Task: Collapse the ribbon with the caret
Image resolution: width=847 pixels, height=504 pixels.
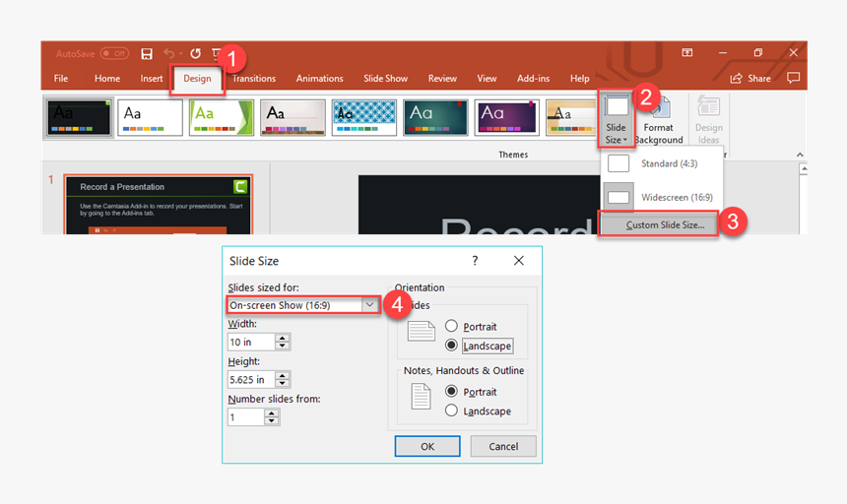Action: 800,155
